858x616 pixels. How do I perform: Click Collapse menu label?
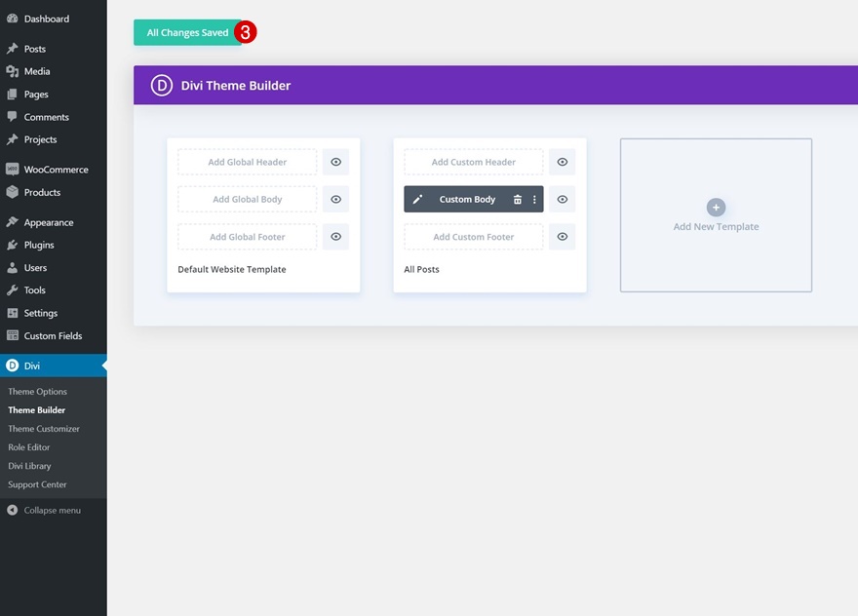click(52, 510)
